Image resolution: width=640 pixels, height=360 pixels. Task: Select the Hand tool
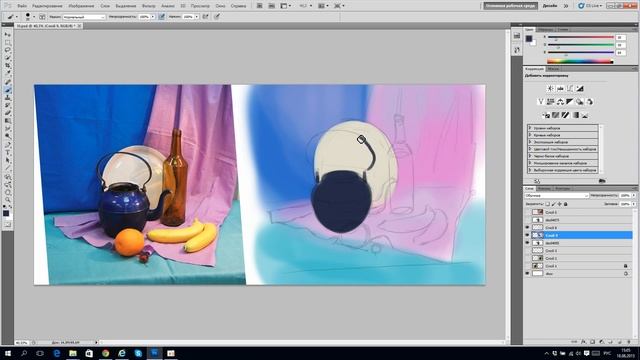(x=7, y=192)
